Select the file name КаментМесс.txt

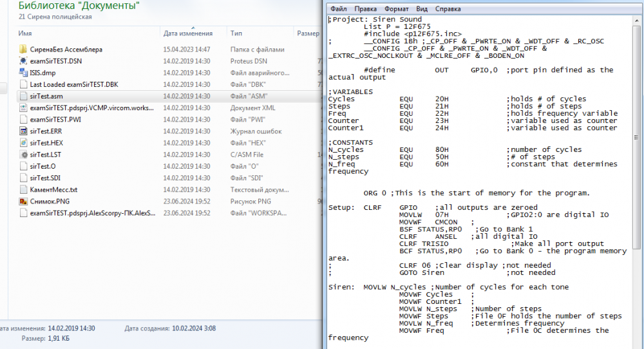click(53, 190)
